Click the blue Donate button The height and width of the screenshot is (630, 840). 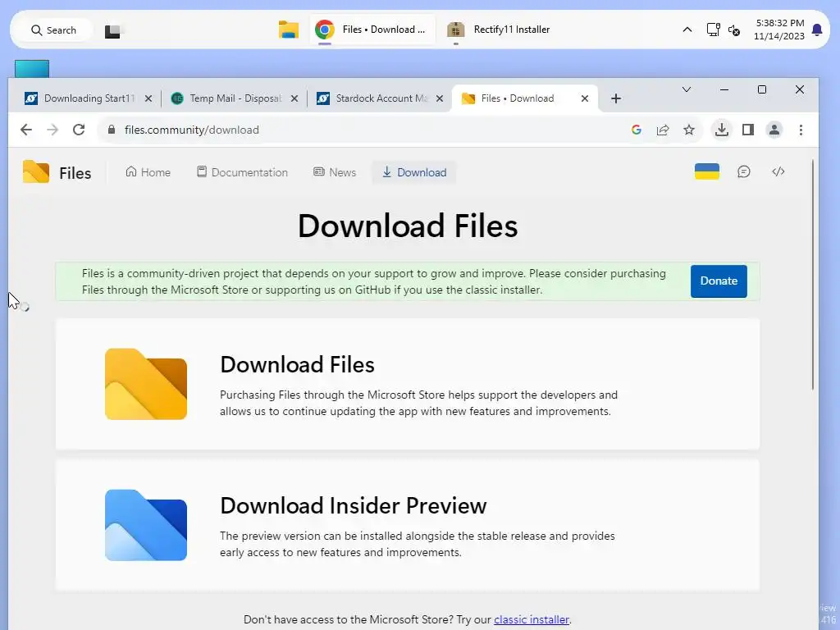click(x=719, y=281)
